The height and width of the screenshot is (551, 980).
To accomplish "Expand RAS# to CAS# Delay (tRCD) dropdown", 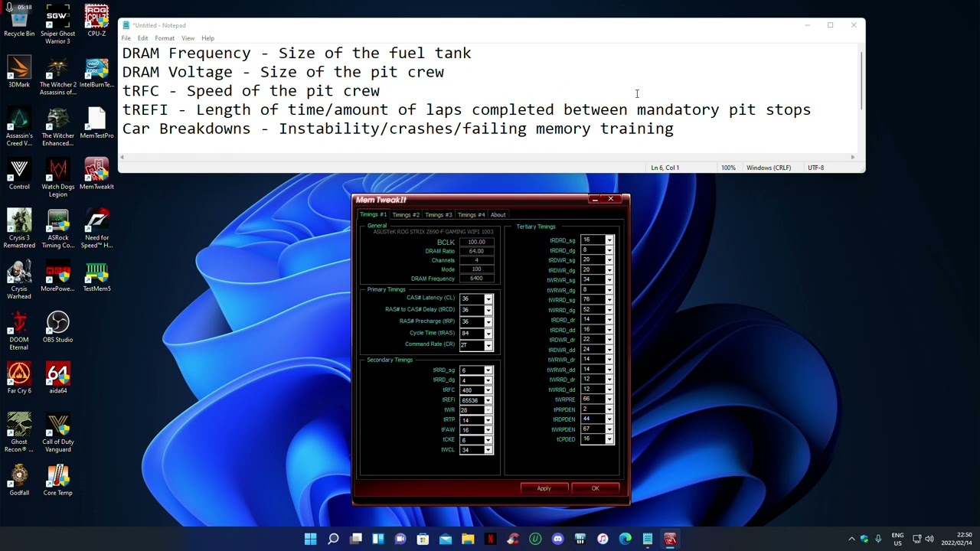I will pos(488,310).
